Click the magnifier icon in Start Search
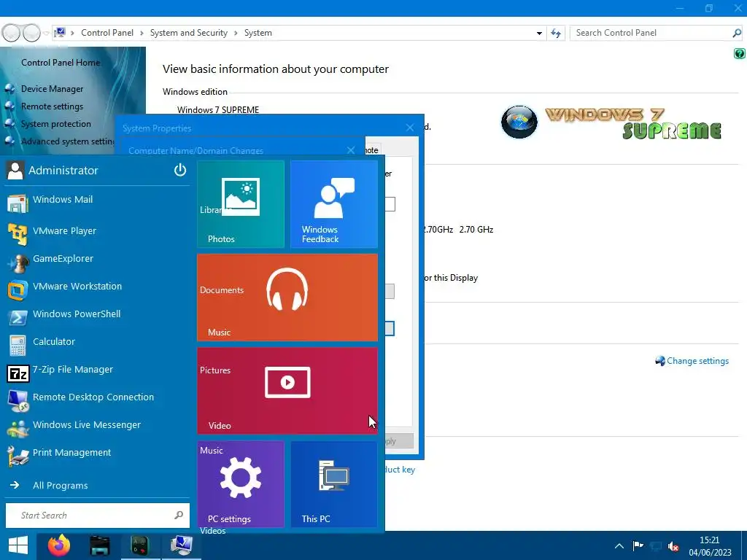The height and width of the screenshot is (560, 747). pos(179,515)
